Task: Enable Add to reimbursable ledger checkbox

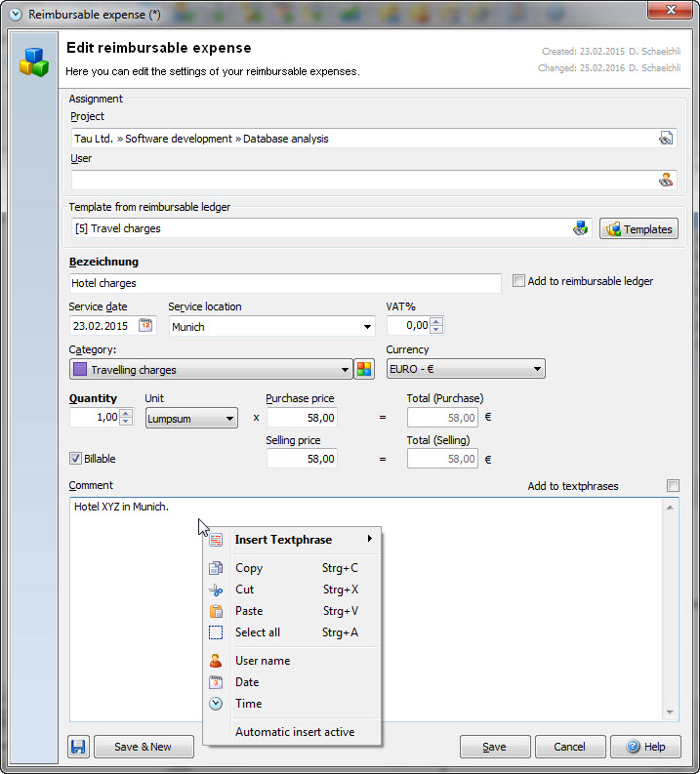Action: click(x=519, y=281)
